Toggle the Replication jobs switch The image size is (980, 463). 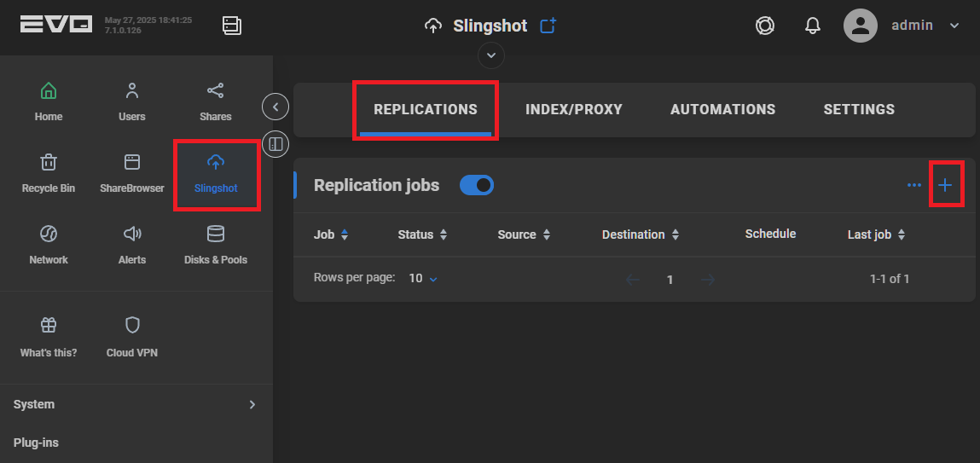coord(476,185)
